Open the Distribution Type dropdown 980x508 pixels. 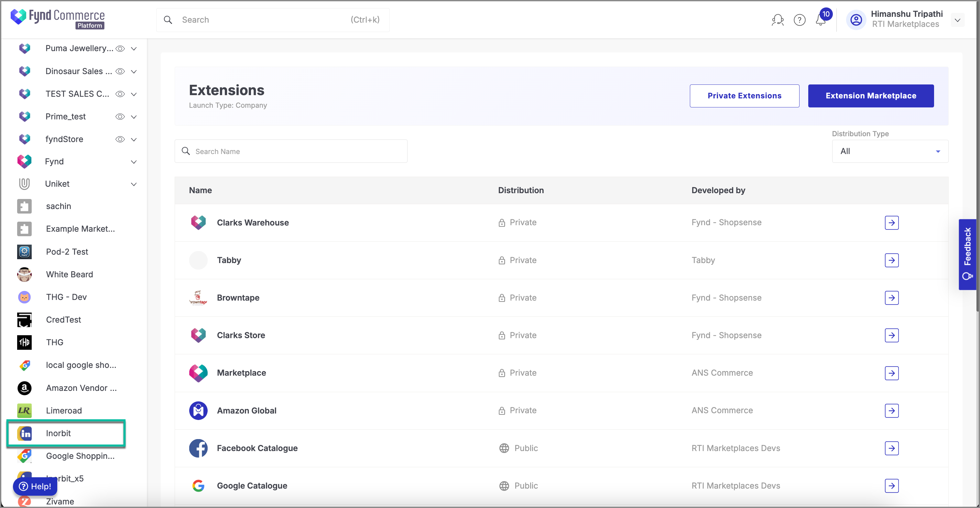(x=890, y=151)
